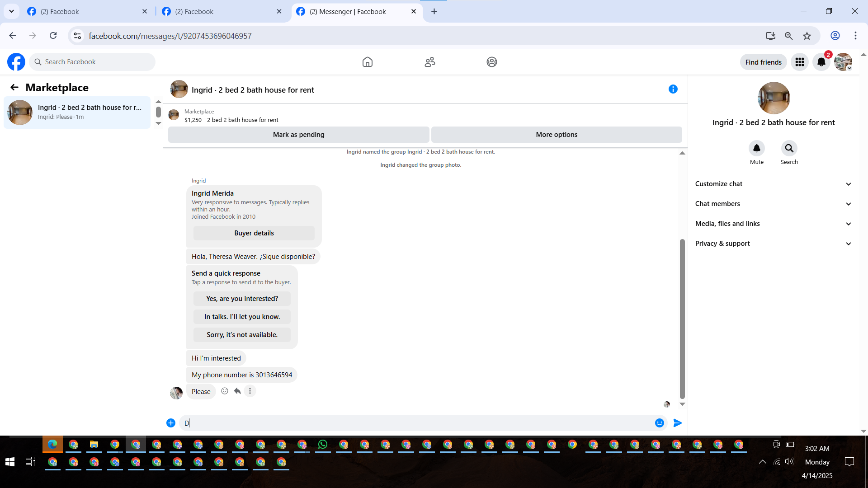Expand Media, files and links section

(773, 224)
